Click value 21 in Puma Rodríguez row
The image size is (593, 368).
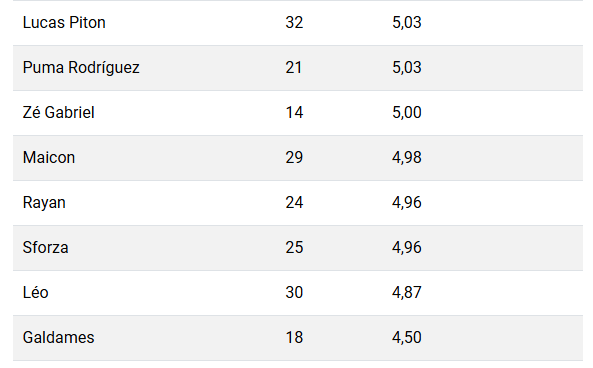click(293, 68)
